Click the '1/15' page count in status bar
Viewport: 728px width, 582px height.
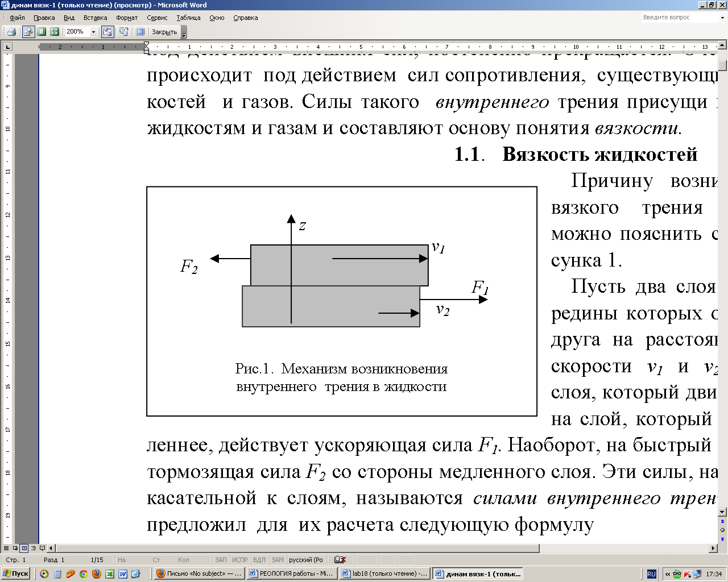tap(97, 560)
